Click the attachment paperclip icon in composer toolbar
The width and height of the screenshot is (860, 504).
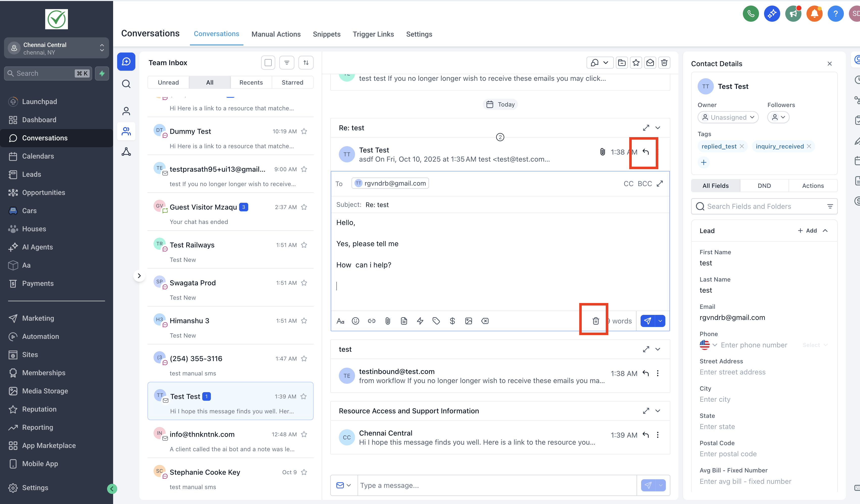click(x=388, y=321)
